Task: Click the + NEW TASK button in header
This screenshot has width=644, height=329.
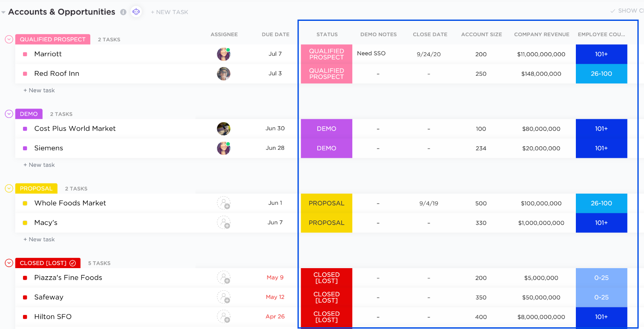Action: (170, 12)
